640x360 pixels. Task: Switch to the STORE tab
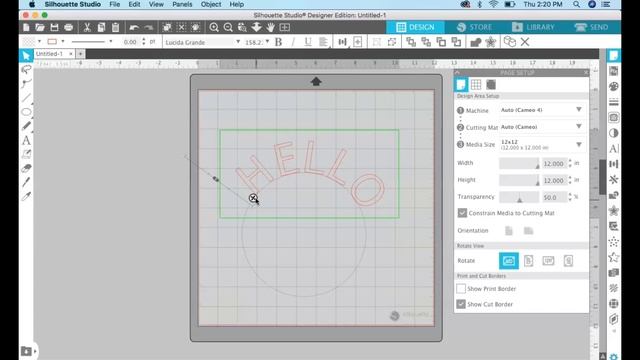pos(474,27)
